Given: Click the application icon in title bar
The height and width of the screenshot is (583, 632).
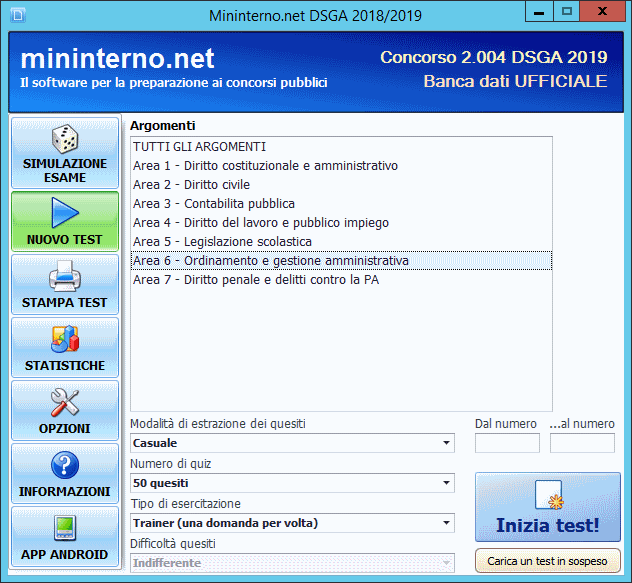Looking at the screenshot, I should coord(15,13).
